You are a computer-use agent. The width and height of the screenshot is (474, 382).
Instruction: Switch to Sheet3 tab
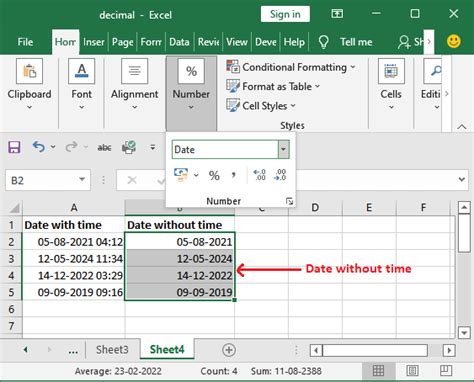click(x=112, y=350)
